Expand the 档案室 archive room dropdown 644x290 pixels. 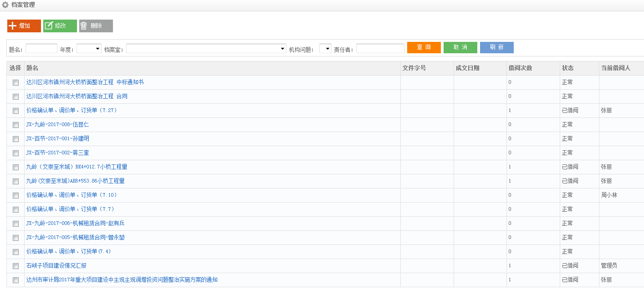206,49
